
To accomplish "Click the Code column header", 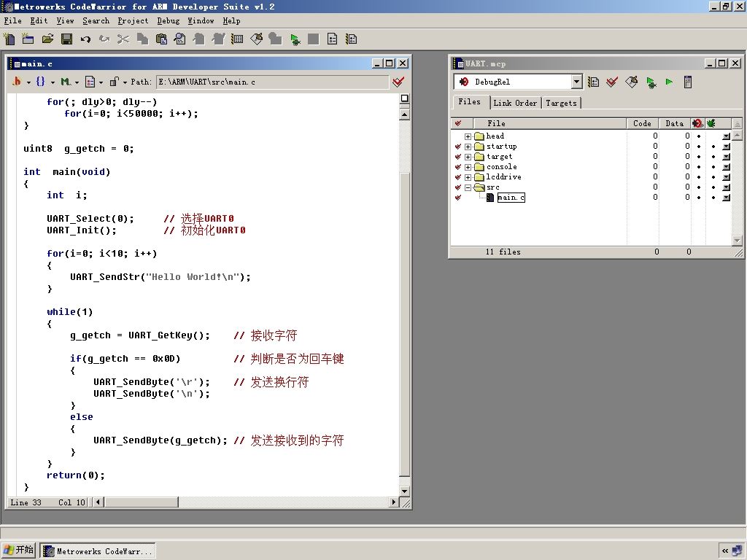I will click(642, 123).
